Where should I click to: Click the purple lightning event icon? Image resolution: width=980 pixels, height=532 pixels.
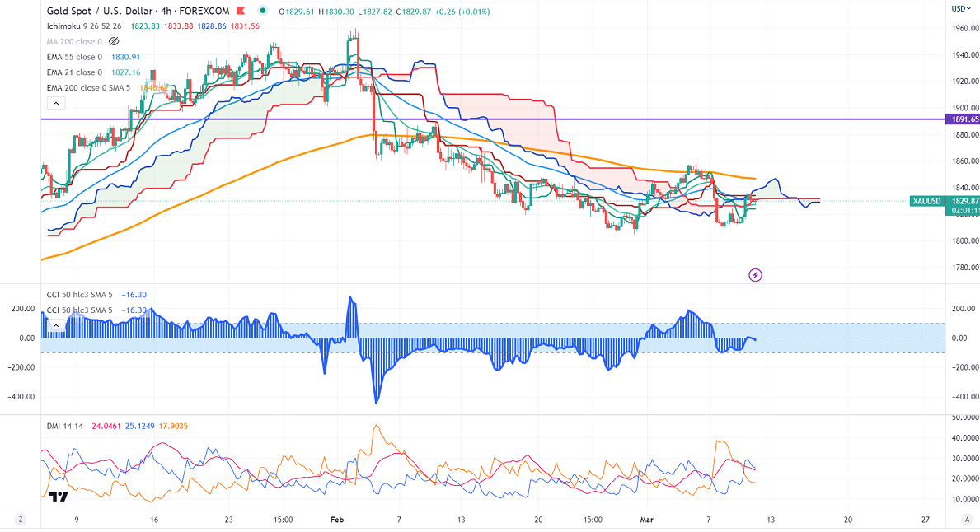(x=754, y=274)
